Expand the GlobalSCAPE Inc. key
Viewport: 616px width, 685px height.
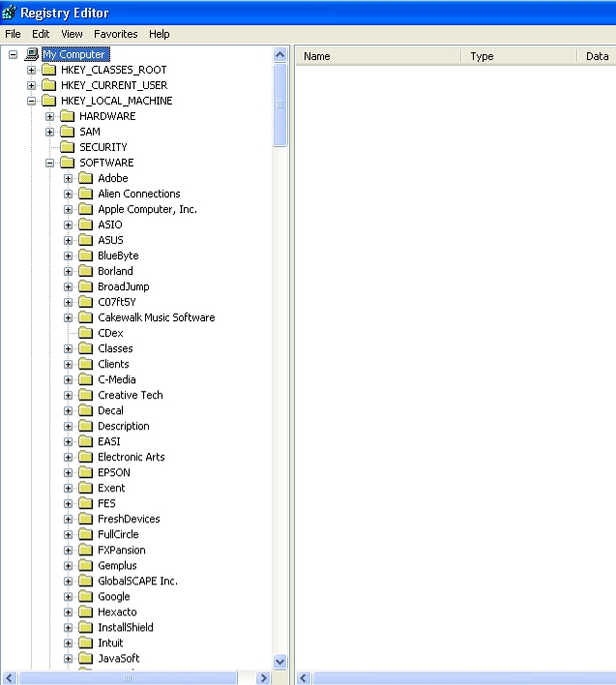68,581
